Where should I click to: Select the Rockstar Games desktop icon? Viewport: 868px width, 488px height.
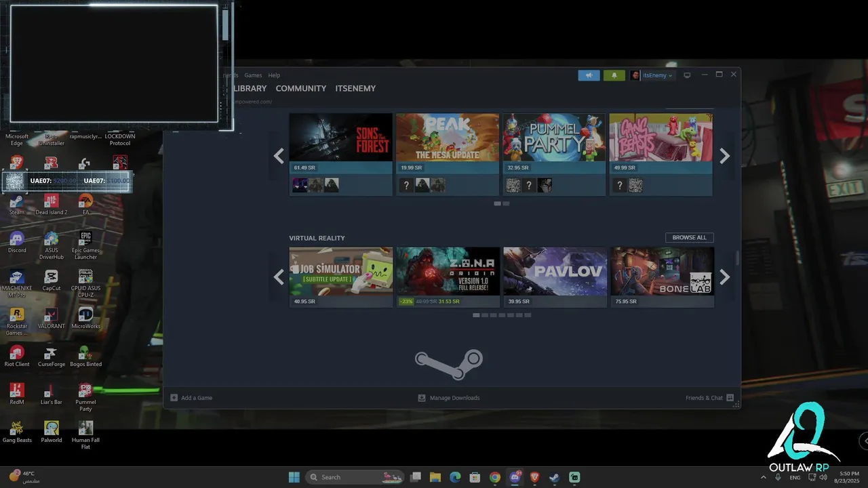pyautogui.click(x=17, y=321)
